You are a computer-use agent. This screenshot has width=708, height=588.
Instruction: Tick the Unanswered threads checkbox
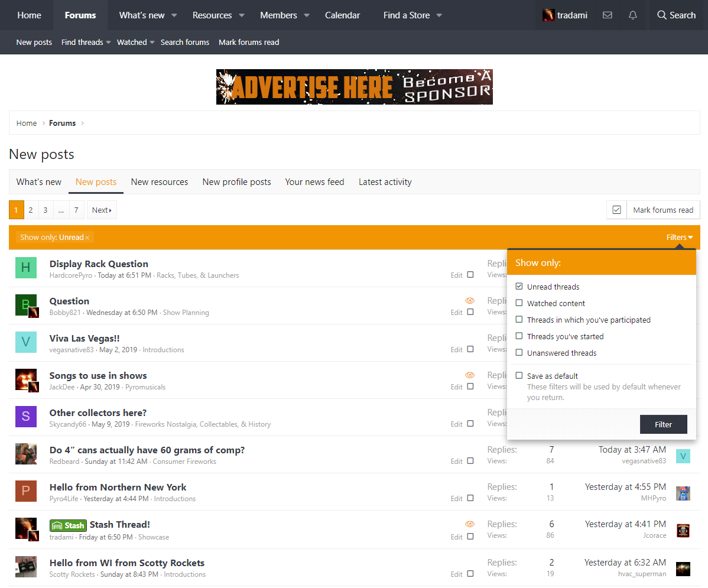(x=519, y=353)
